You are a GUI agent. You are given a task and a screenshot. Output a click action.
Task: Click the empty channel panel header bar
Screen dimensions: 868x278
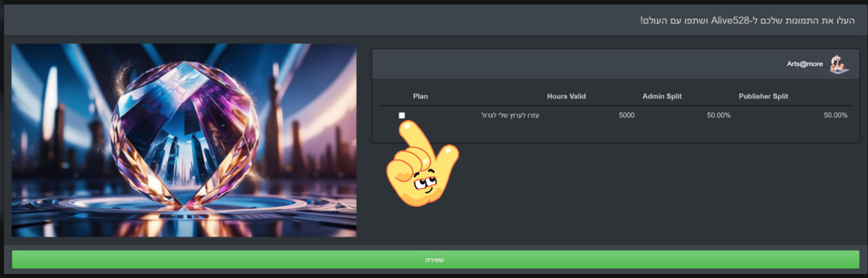[x=576, y=64]
